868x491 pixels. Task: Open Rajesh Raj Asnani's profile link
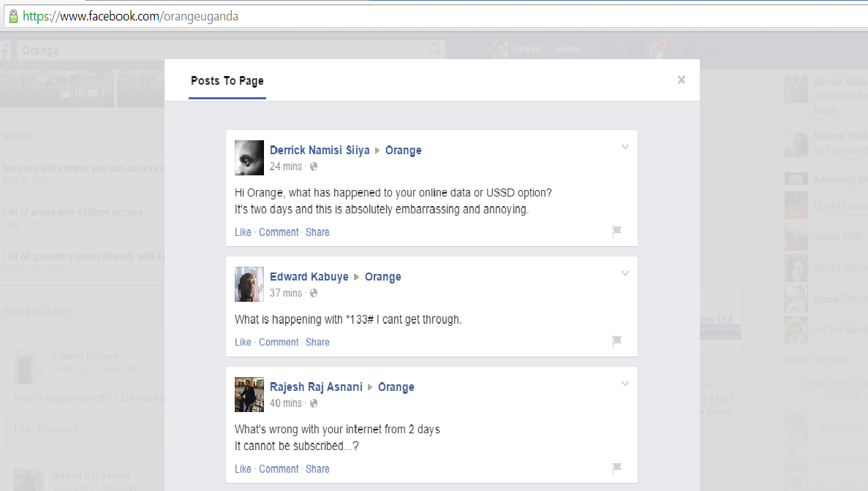click(x=316, y=387)
